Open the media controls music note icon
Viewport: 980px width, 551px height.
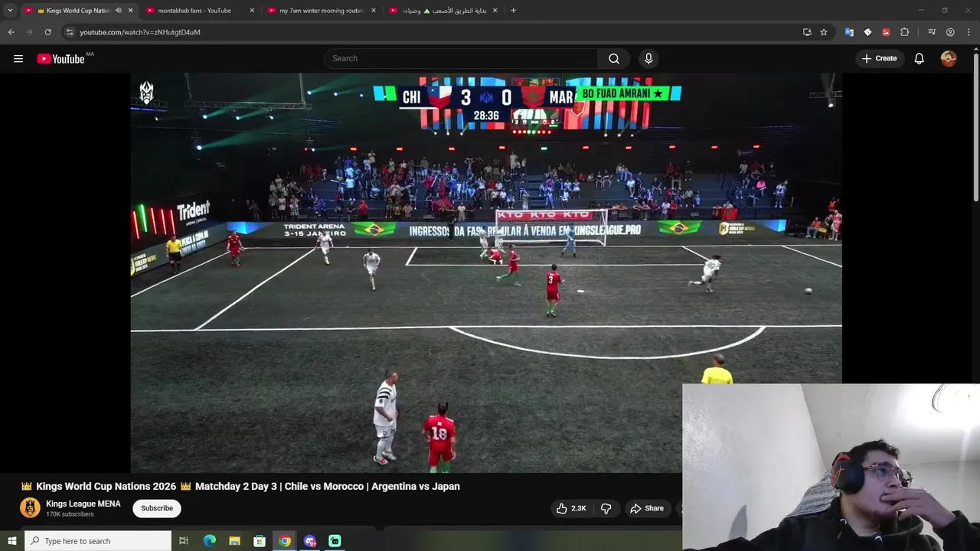point(932,32)
